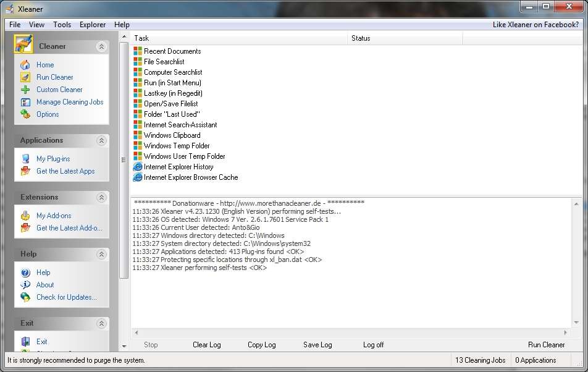This screenshot has height=372, width=588.
Task: Collapse the Exit panel chevron
Action: [x=101, y=323]
